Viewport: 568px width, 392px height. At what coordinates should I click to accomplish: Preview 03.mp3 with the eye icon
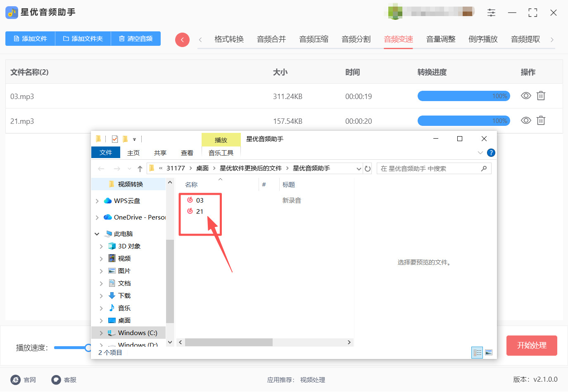(x=526, y=96)
